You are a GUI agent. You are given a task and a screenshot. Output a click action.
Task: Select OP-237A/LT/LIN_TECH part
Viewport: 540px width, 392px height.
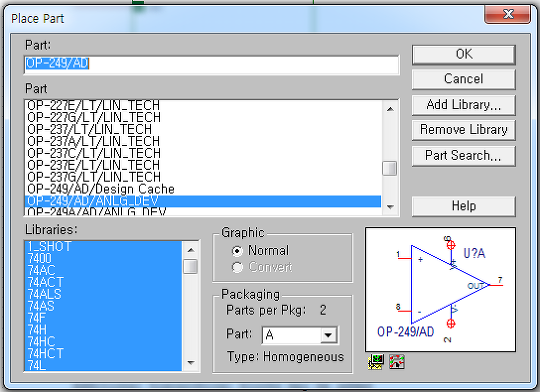[x=203, y=142]
